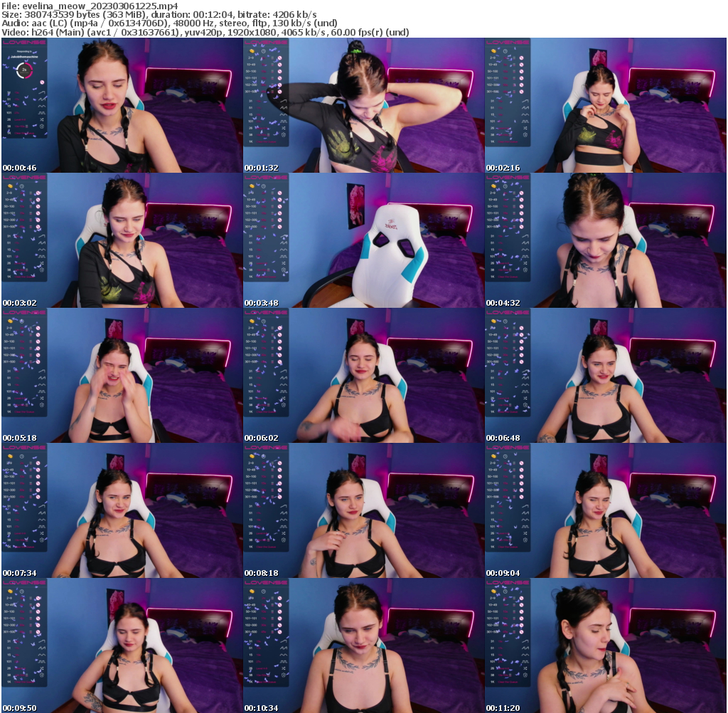Click the 00:00:46 timestamp label
This screenshot has width=728, height=713.
tap(19, 168)
